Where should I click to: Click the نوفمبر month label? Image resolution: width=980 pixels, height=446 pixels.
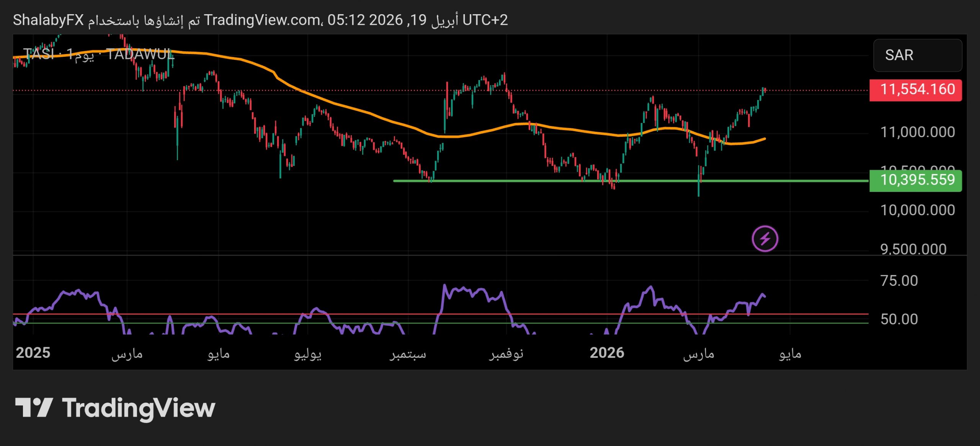point(506,354)
